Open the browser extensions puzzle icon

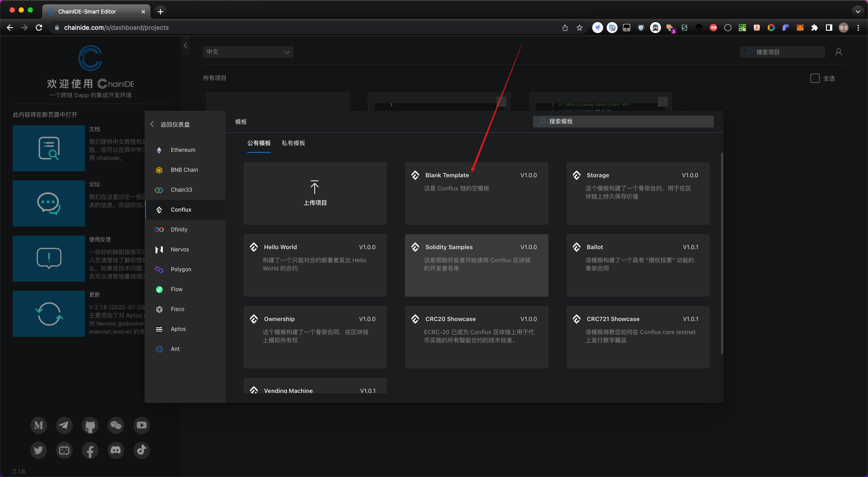coord(815,28)
